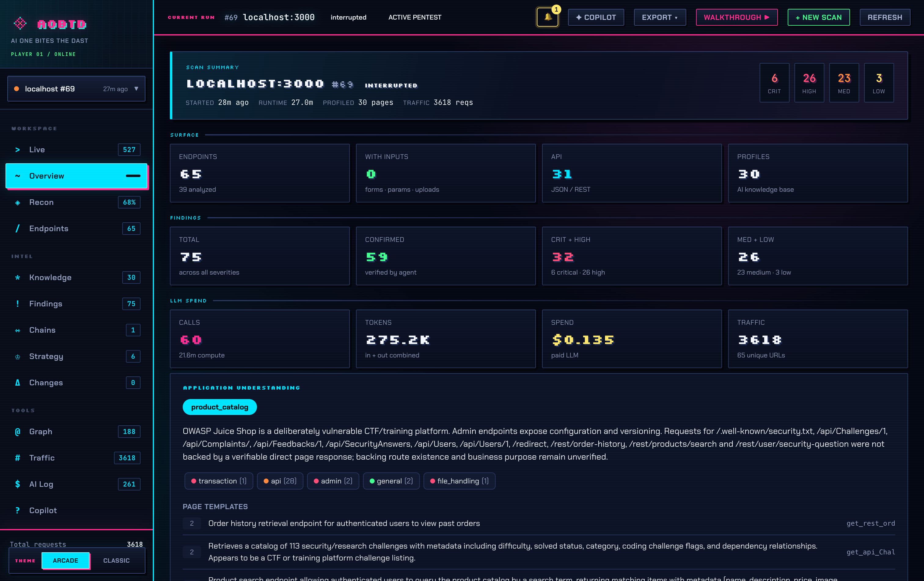Click the LOW severity counter showing 3
924x581 pixels.
[x=879, y=83]
